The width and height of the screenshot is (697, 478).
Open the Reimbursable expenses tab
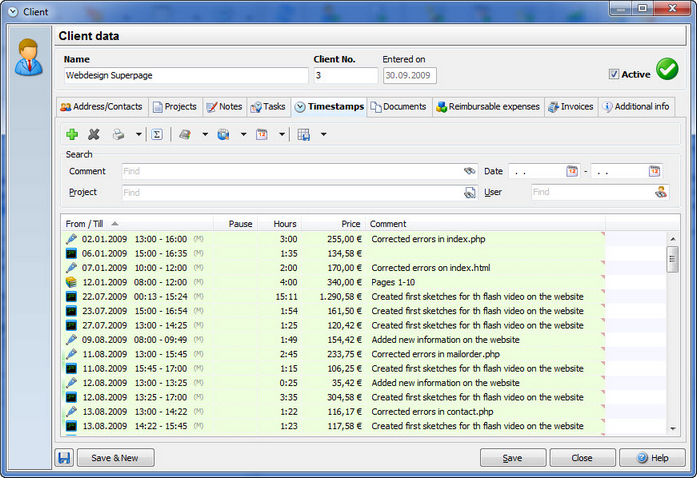488,107
